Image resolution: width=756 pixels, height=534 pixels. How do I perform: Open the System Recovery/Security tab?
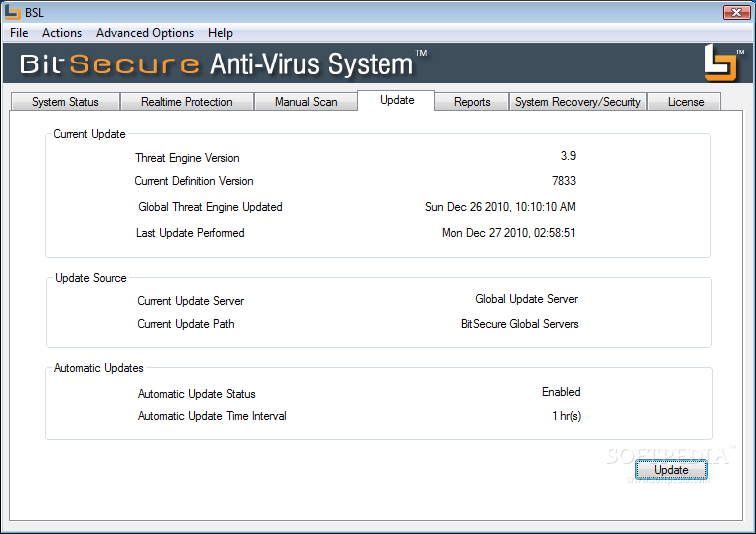578,102
